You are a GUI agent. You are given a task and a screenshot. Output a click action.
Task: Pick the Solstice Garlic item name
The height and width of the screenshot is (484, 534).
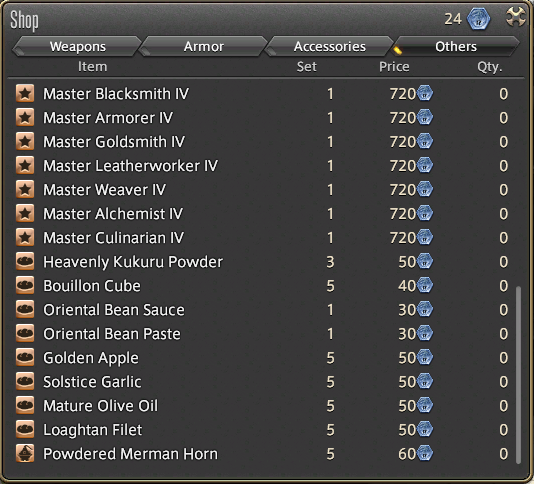pyautogui.click(x=92, y=382)
